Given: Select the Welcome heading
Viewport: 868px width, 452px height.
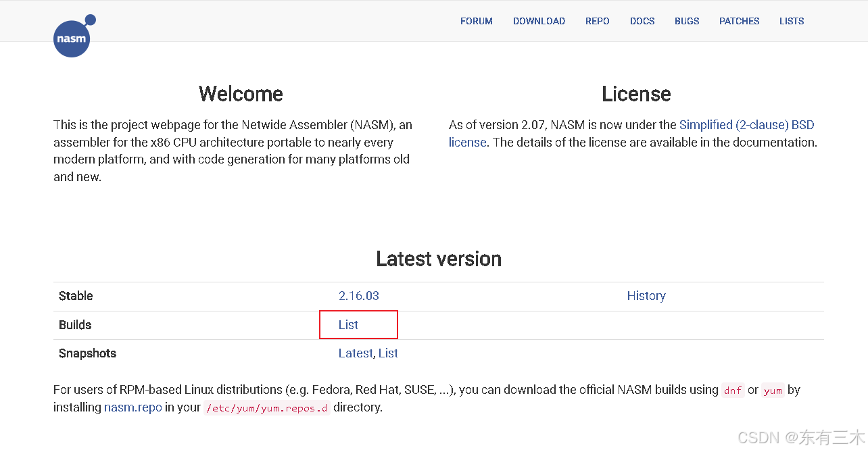Looking at the screenshot, I should (x=241, y=94).
